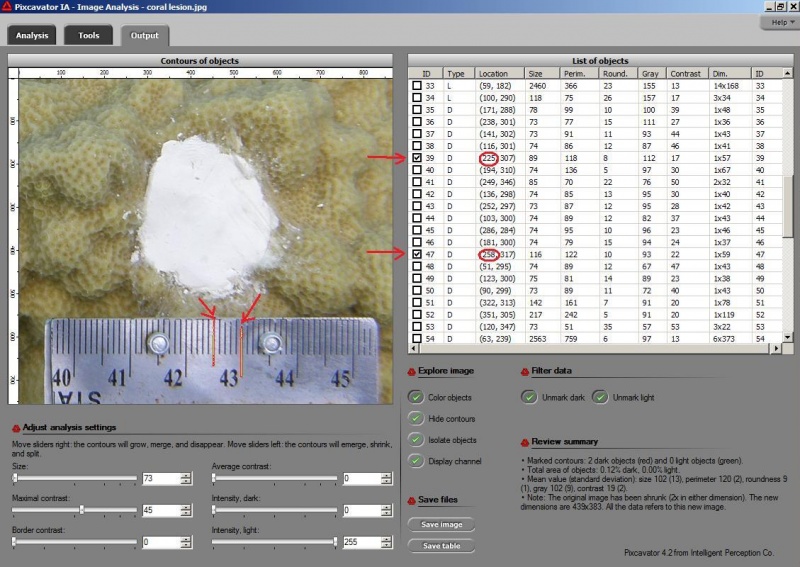Tick checkbox for object ID 54
The image size is (800, 567).
[x=417, y=338]
